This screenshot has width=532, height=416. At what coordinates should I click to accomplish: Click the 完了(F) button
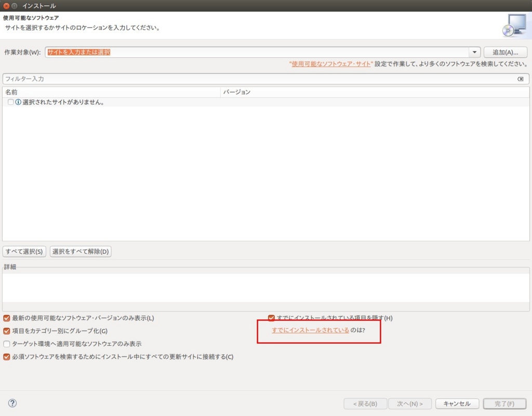(504, 404)
